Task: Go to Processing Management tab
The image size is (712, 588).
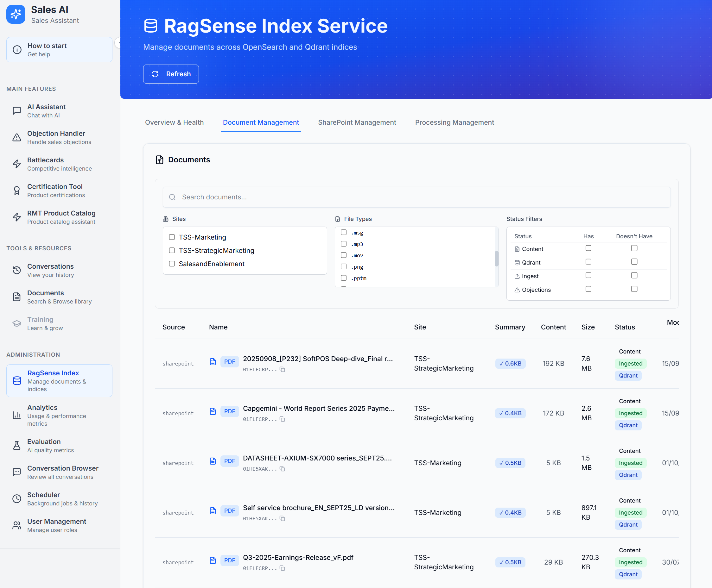Action: 454,122
